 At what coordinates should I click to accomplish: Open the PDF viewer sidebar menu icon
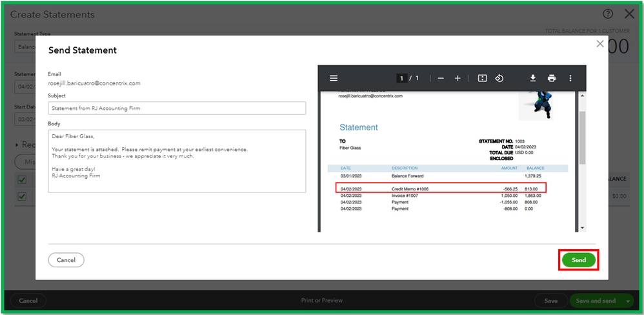(x=334, y=78)
